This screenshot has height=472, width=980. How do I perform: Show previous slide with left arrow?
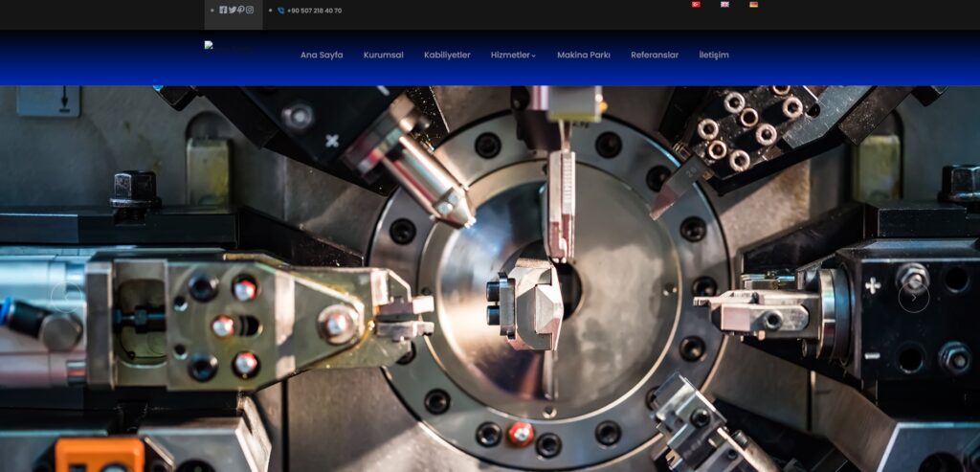tap(66, 298)
